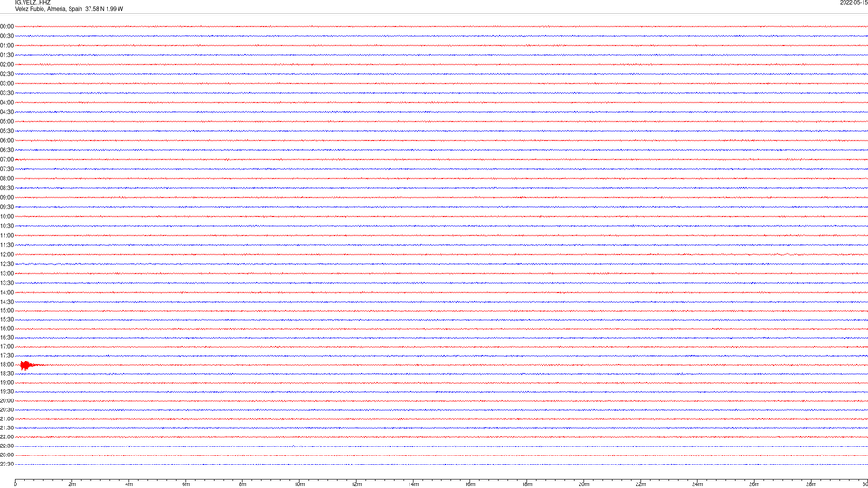This screenshot has height=488, width=868.
Task: Click the 11:00 time label
Action: (x=6, y=236)
